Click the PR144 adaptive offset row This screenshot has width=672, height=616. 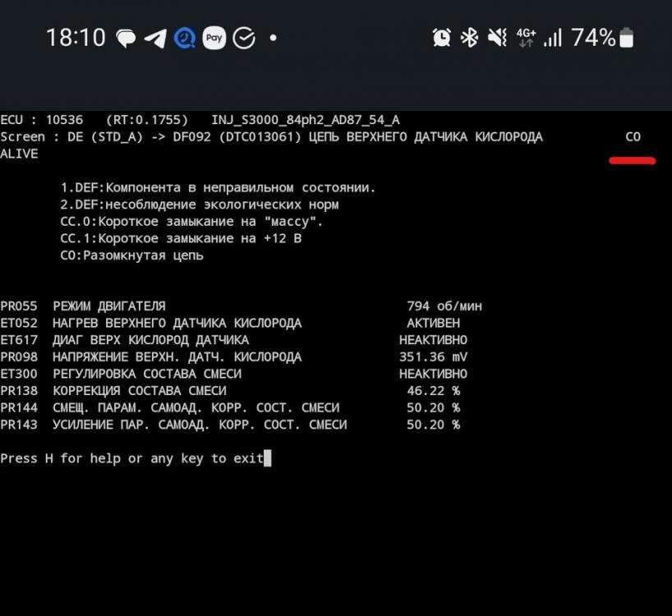click(231, 408)
